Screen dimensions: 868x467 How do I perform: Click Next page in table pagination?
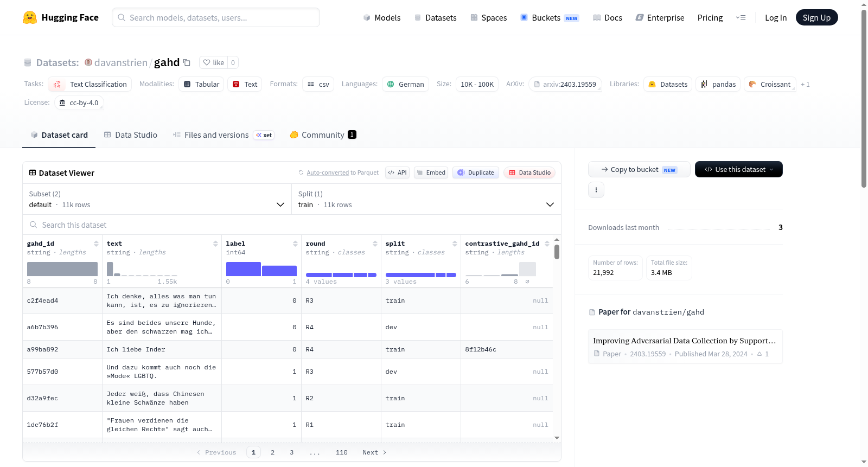[x=374, y=452]
